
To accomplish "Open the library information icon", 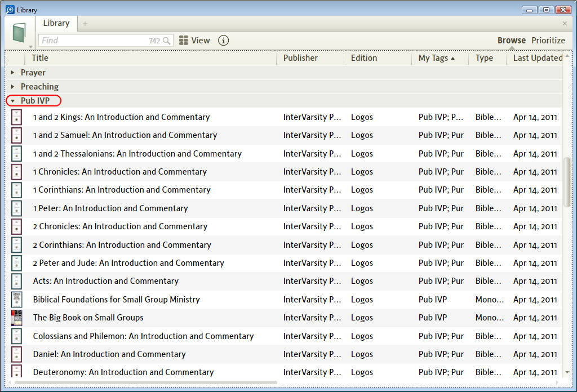I will (224, 41).
